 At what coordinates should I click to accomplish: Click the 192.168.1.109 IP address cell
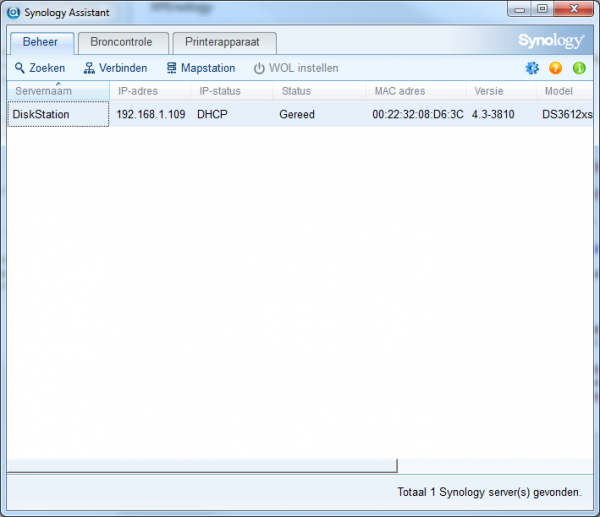(x=150, y=114)
